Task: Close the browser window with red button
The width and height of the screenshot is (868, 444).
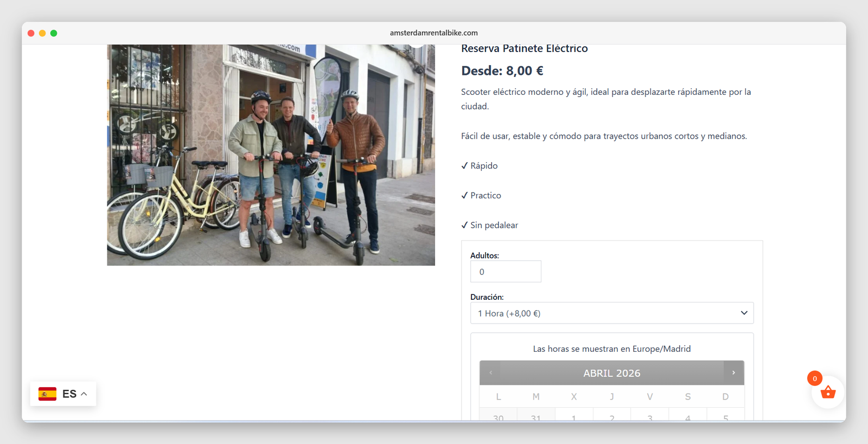Action: point(31,33)
